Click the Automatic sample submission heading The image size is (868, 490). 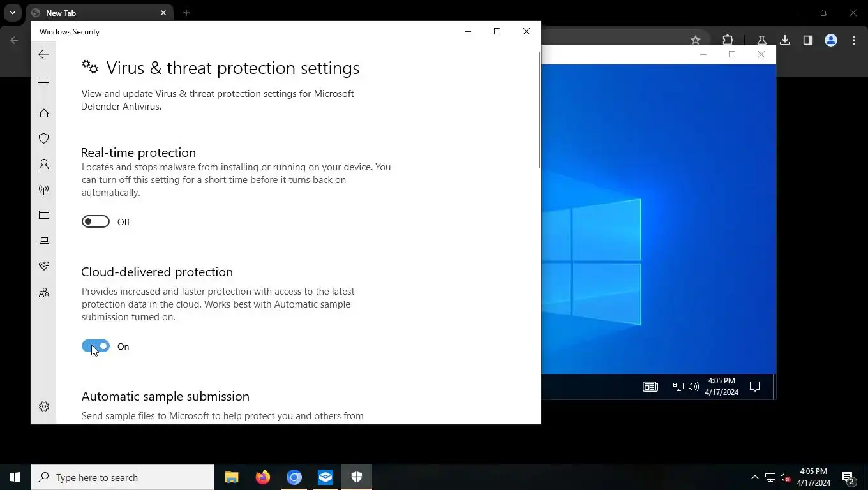pos(165,396)
